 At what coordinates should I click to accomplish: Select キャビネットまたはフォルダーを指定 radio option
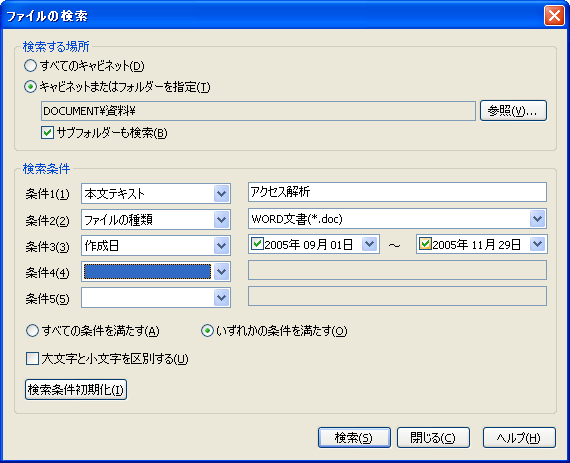[31, 87]
